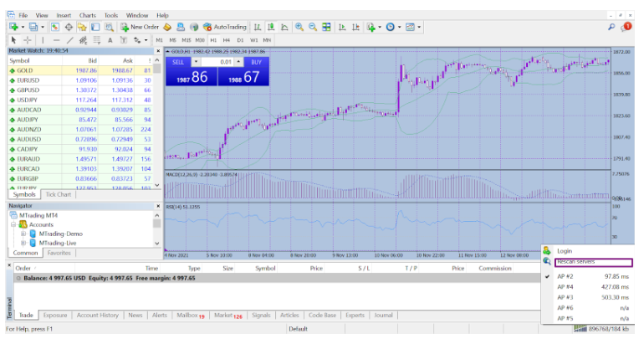The image size is (644, 339).
Task: Click the search magnifier icon at top right
Action: (x=611, y=27)
